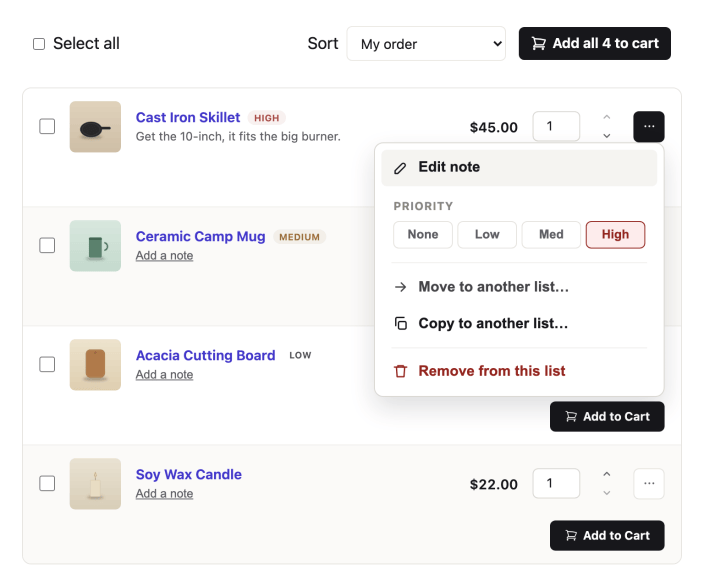Image resolution: width=704 pixels, height=585 pixels.
Task: Open the Cast Iron Skillet more-options button
Action: (649, 127)
